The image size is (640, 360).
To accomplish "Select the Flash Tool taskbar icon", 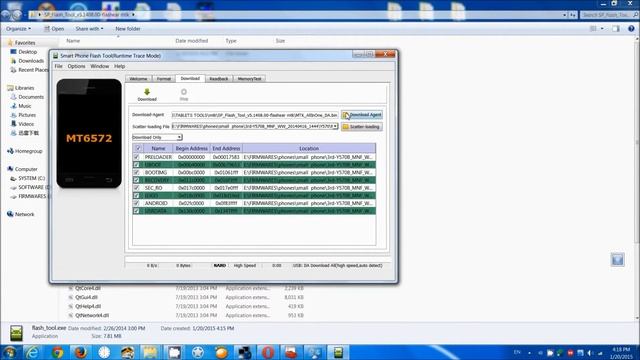I will pos(338,352).
